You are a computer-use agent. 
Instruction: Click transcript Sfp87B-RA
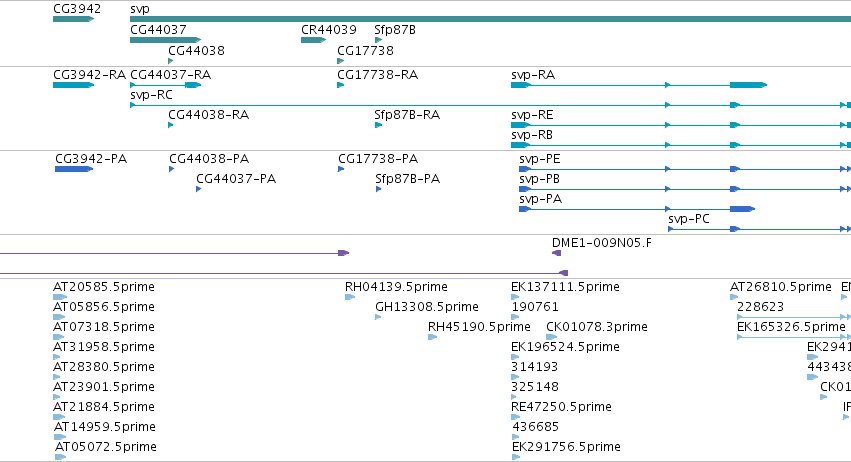[407, 115]
